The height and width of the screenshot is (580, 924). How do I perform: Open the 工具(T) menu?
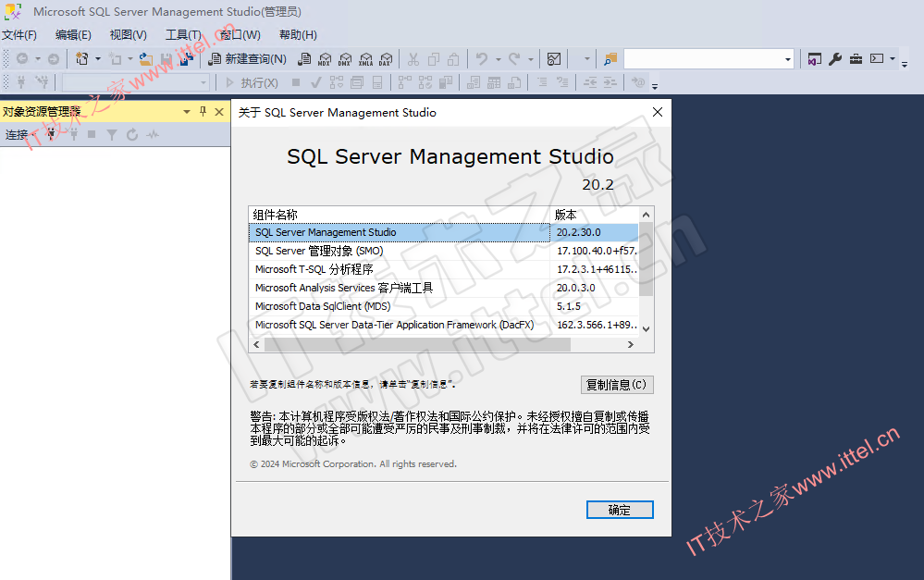[x=183, y=35]
